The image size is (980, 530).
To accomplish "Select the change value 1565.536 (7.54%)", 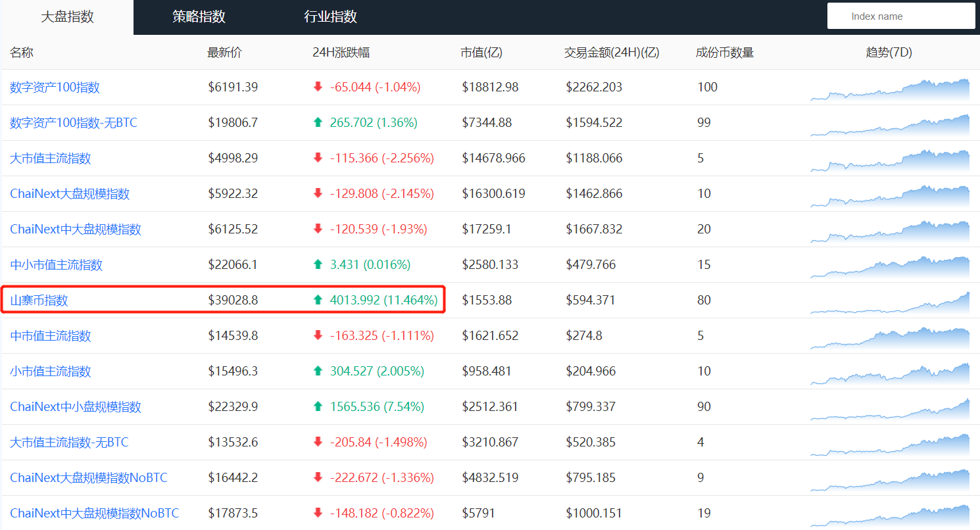I will tap(376, 406).
